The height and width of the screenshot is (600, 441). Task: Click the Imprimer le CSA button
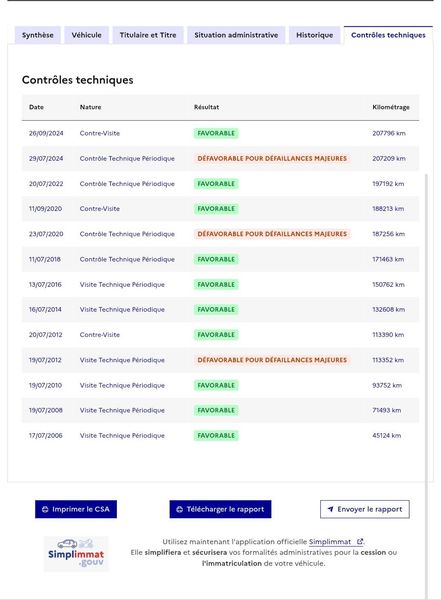76,509
